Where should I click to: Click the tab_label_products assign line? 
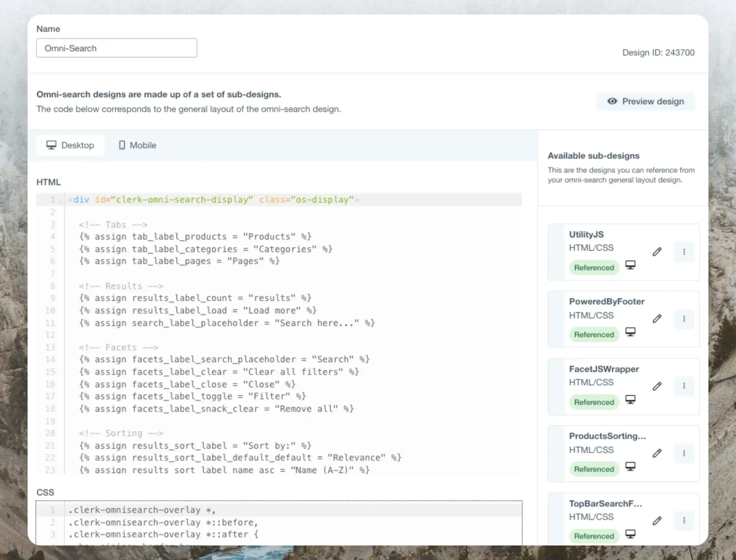click(x=195, y=237)
